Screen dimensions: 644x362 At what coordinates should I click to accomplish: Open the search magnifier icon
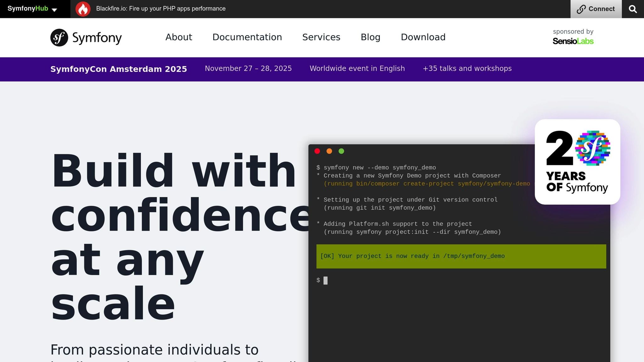click(x=633, y=9)
